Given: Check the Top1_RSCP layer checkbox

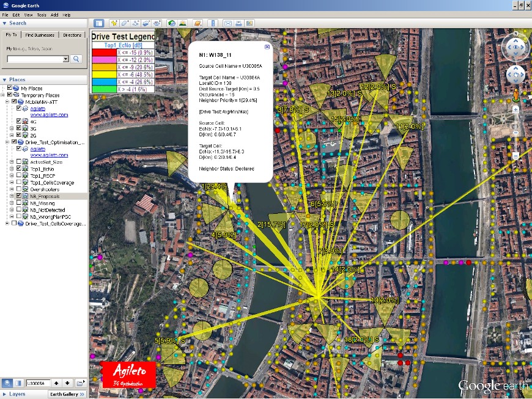Looking at the screenshot, I should 18,175.
